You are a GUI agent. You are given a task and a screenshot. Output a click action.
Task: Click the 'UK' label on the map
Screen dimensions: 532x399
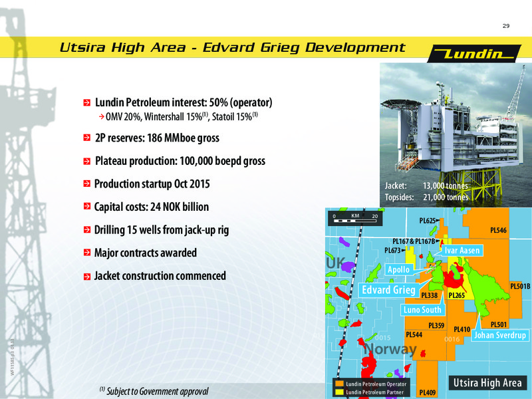coord(336,263)
